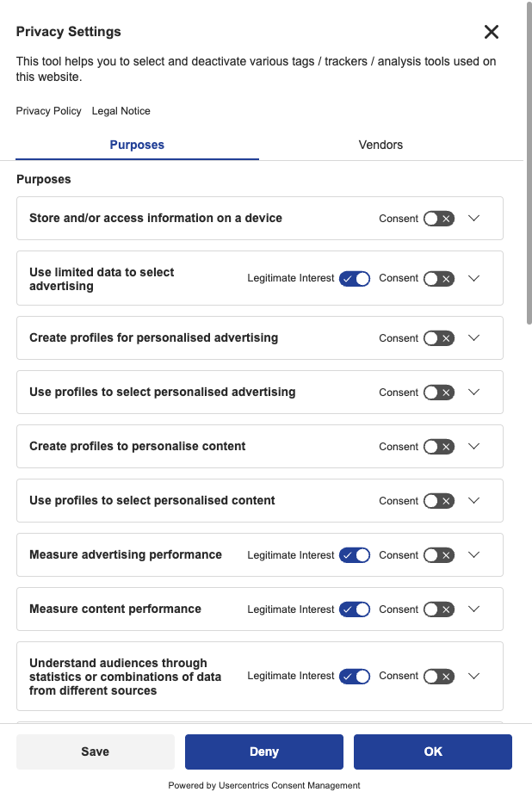Click the page's vertical scrollbar
Screen dimensions: 532x798
click(529, 163)
